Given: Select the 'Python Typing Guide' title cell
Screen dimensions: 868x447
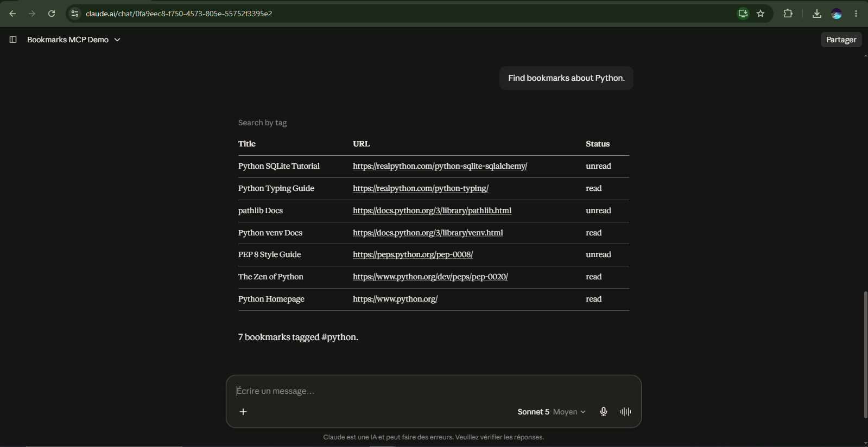Looking at the screenshot, I should click(276, 188).
